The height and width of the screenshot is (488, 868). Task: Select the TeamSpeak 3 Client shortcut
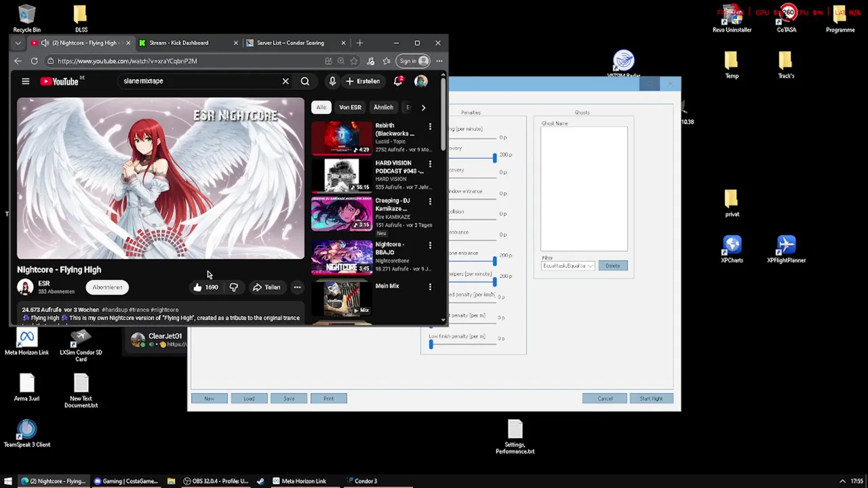(27, 434)
